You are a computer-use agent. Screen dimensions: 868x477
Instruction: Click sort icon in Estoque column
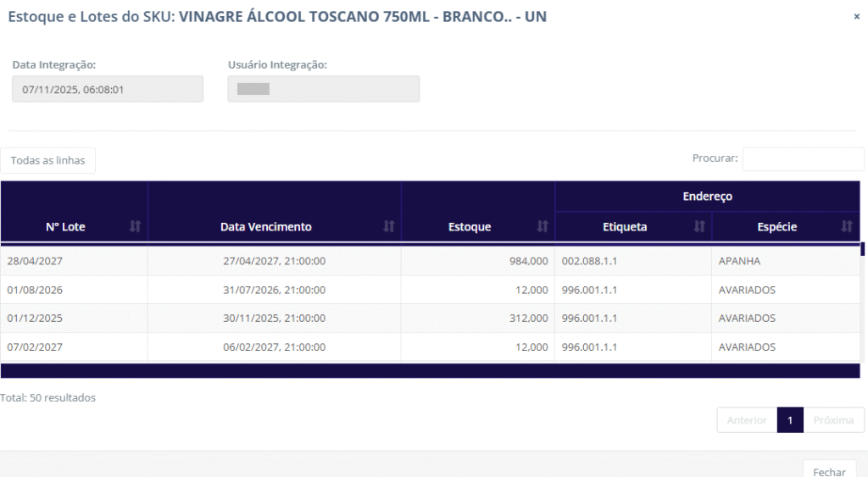[542, 226]
